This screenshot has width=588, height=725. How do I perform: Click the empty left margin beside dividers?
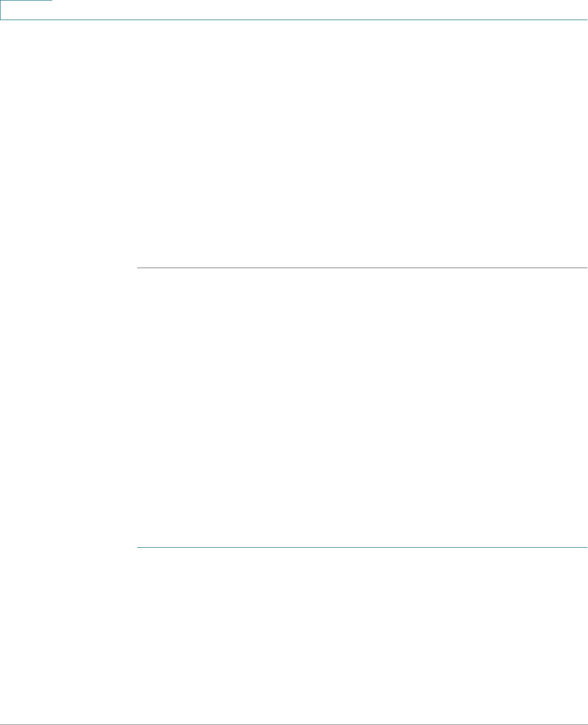point(68,407)
